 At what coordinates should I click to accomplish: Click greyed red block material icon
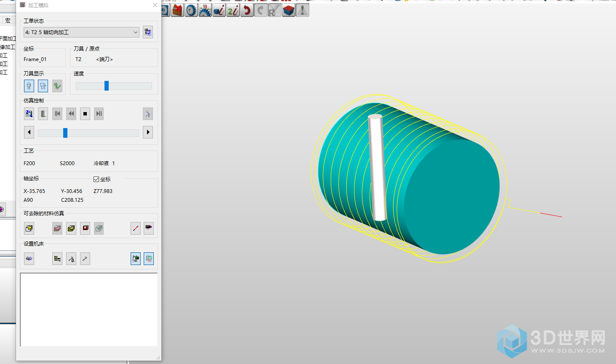[x=57, y=228]
